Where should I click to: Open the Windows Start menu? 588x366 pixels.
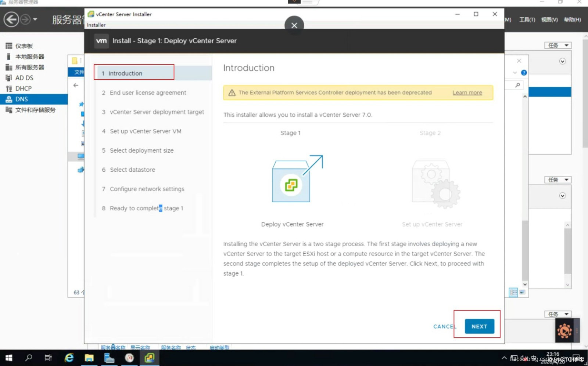coord(9,358)
